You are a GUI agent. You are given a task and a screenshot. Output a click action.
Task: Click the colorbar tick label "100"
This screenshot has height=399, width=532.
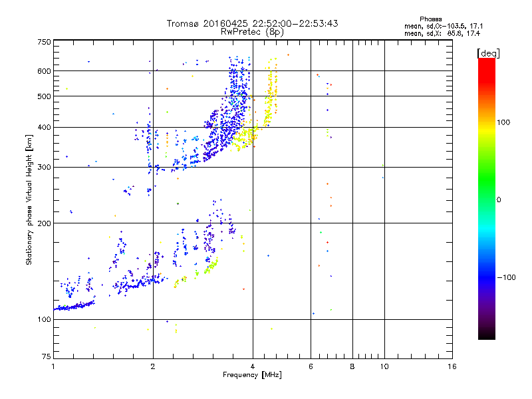pyautogui.click(x=503, y=122)
